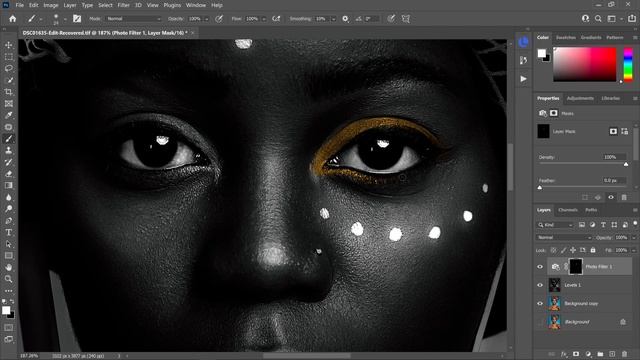
Task: Open the Opacity dropdown in options bar
Action: 207,19
